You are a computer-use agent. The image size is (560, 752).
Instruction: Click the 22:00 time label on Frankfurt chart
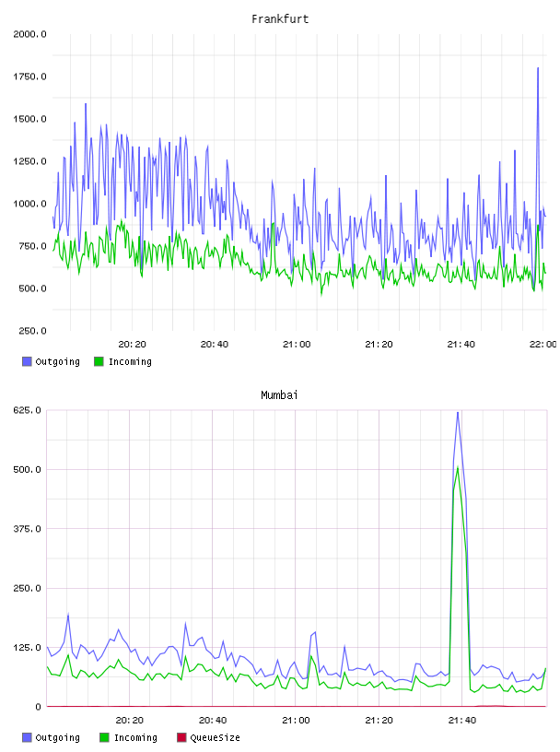tap(543, 345)
